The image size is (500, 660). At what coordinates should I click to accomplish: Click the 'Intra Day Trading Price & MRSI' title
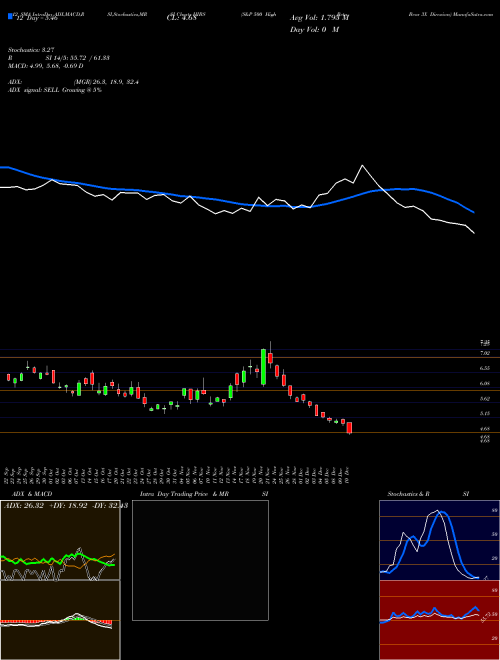tap(204, 494)
